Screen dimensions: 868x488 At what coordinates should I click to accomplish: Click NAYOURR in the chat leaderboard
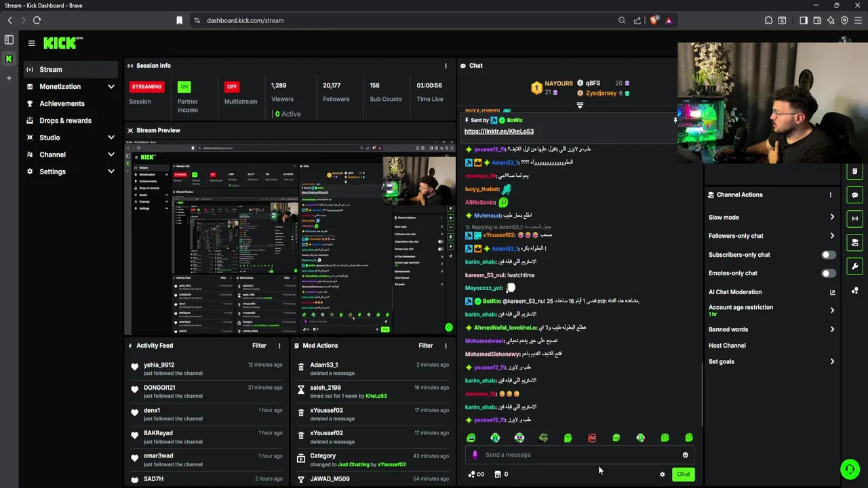point(559,83)
